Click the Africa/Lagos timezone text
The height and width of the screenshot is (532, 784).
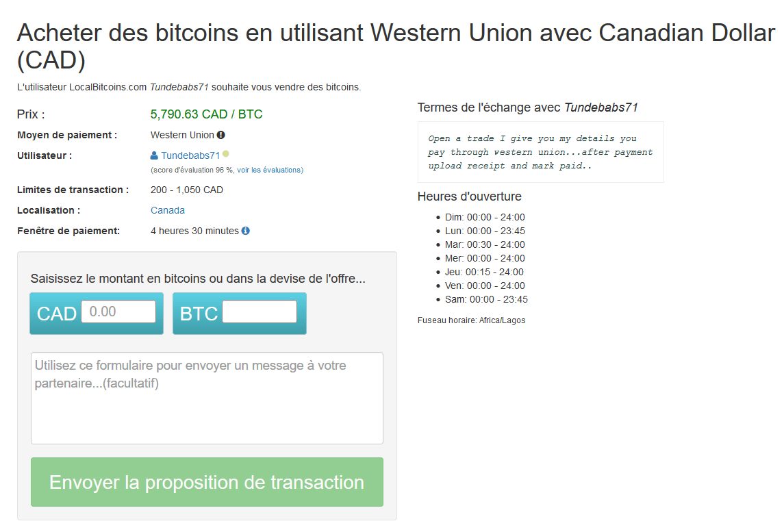pos(471,320)
